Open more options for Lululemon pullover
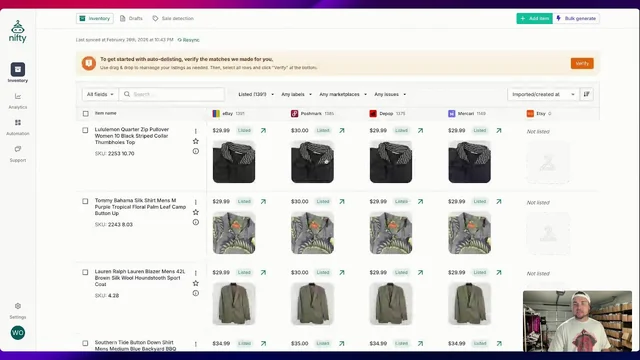 pyautogui.click(x=196, y=131)
